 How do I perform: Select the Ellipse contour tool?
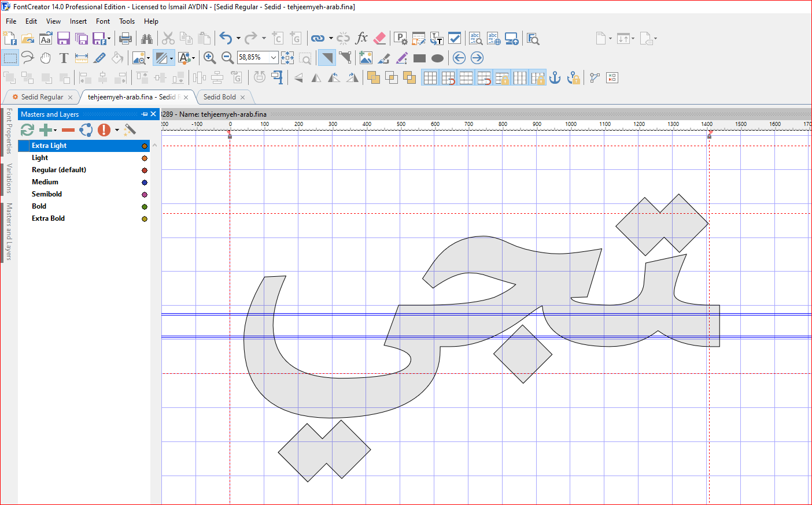coord(438,58)
